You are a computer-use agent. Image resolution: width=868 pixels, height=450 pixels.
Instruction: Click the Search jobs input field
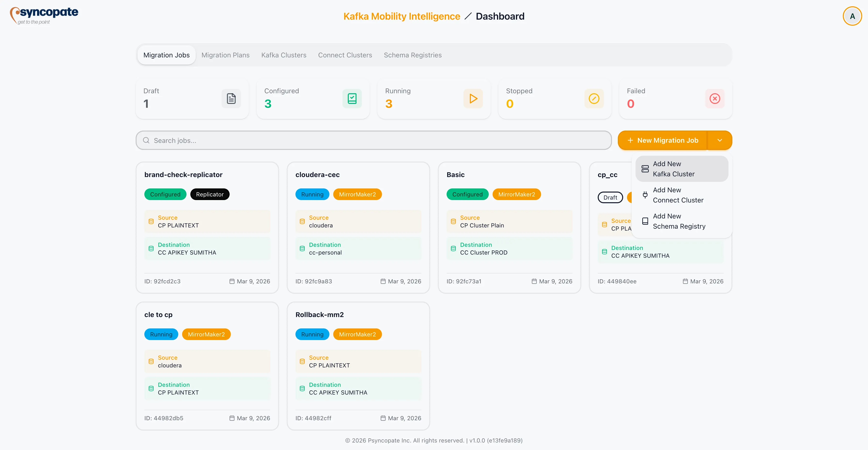[x=371, y=140]
